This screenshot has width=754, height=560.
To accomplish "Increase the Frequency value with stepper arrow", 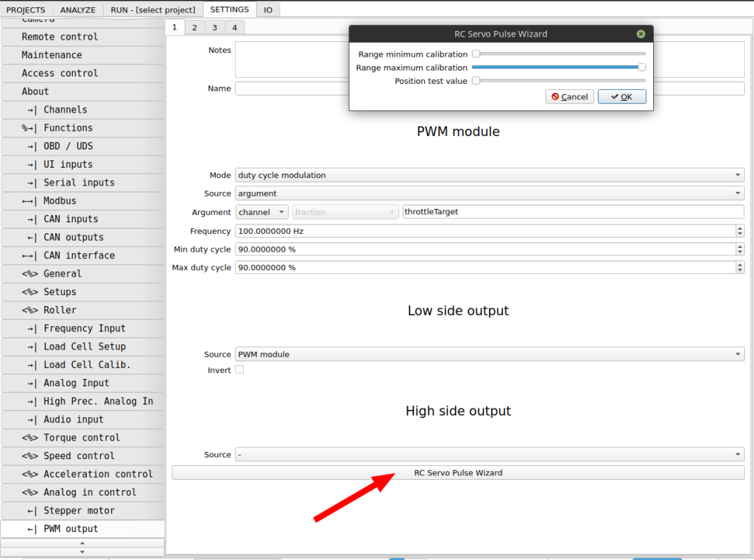I will 739,228.
